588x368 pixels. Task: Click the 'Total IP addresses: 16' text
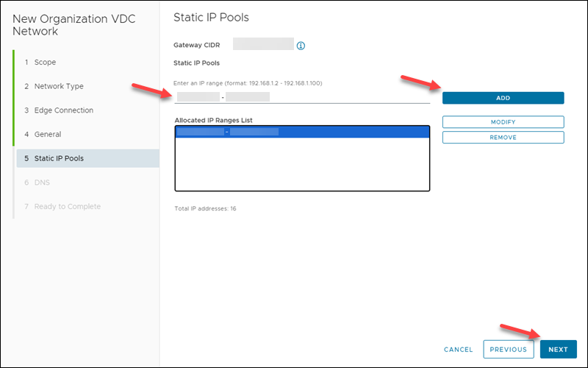tap(205, 208)
